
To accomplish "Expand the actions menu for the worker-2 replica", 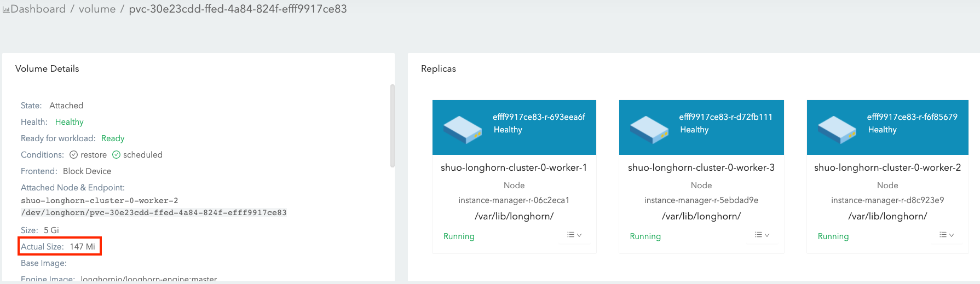I will pyautogui.click(x=947, y=235).
